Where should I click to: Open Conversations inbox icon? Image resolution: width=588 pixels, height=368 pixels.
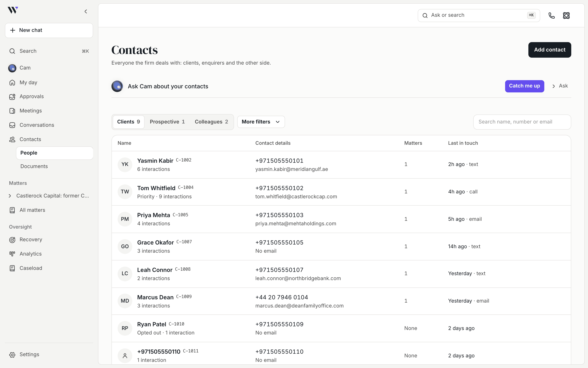pos(12,125)
